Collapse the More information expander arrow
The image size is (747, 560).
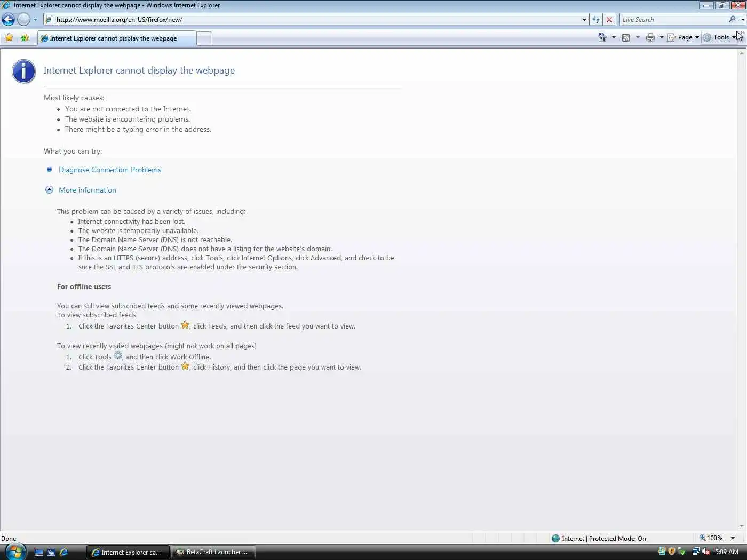click(49, 189)
